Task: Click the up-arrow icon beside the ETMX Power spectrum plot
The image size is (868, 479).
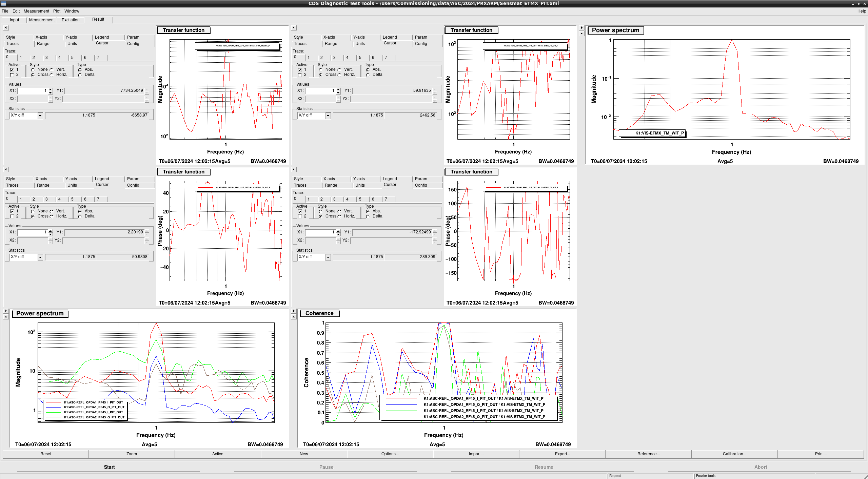Action: click(582, 34)
